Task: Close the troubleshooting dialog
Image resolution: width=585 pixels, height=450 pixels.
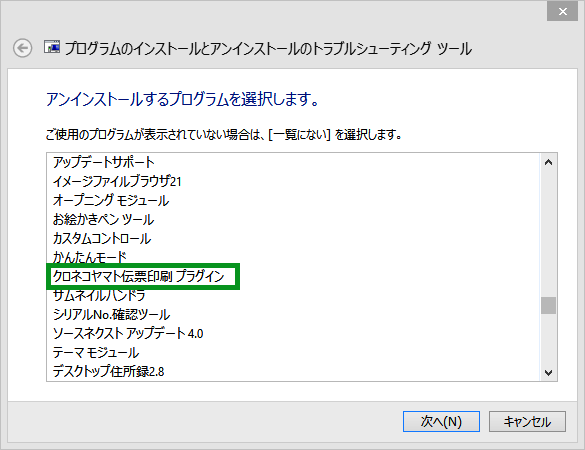Action: pyautogui.click(x=562, y=11)
